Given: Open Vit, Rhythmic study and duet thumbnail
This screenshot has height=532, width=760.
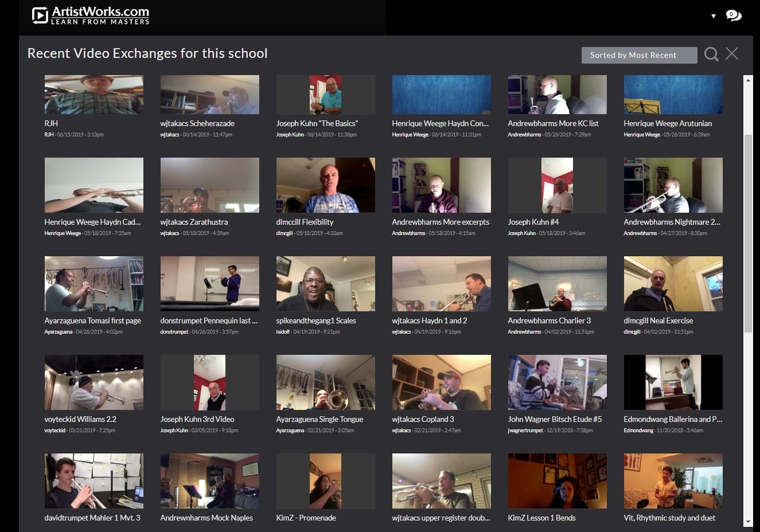Looking at the screenshot, I should [673, 481].
